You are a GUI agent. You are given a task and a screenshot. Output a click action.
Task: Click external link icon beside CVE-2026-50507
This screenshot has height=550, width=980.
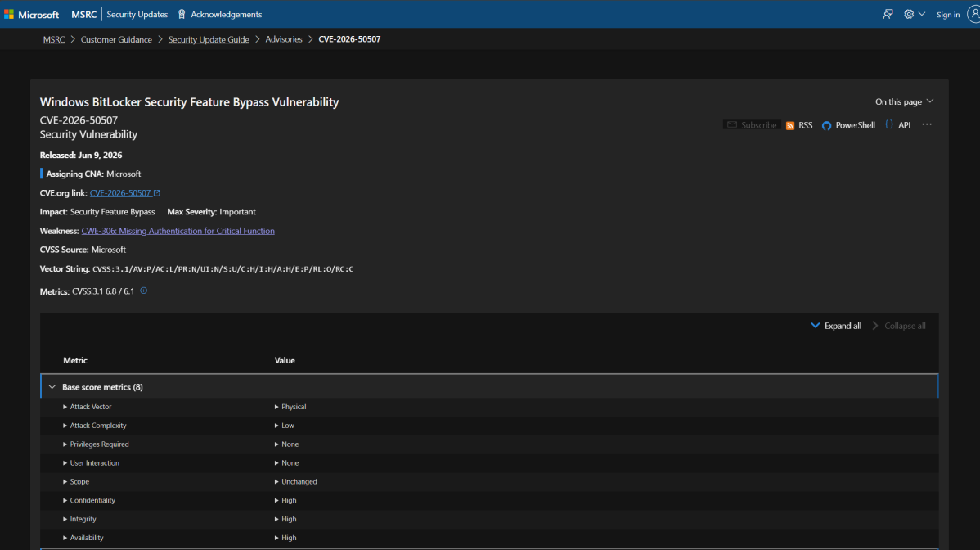(x=157, y=193)
